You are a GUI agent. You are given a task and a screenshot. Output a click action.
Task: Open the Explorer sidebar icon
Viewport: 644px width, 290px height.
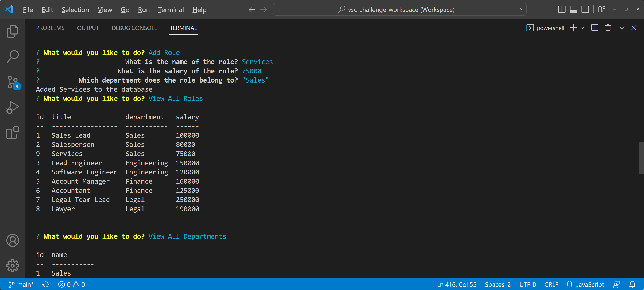(x=12, y=31)
